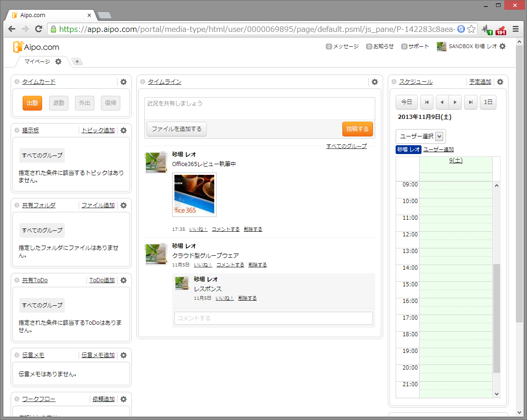Image resolution: width=527 pixels, height=420 pixels.
Task: Click the 出勤 clock-in button
Action: pos(32,103)
